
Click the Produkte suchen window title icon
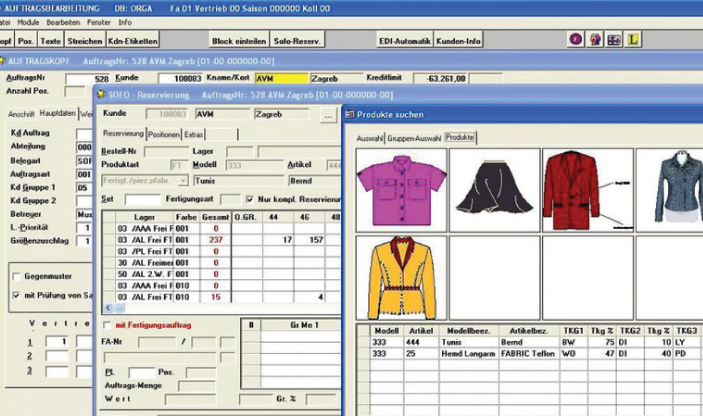[349, 115]
